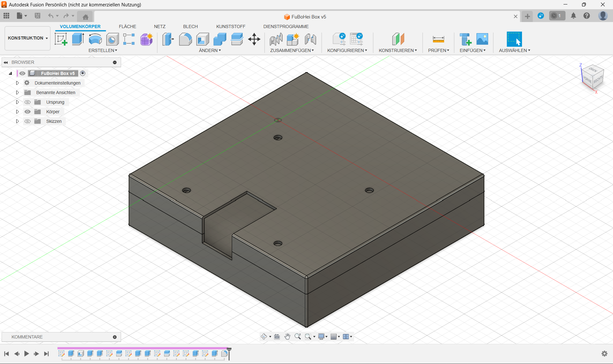Select the Fillet tool

click(185, 39)
